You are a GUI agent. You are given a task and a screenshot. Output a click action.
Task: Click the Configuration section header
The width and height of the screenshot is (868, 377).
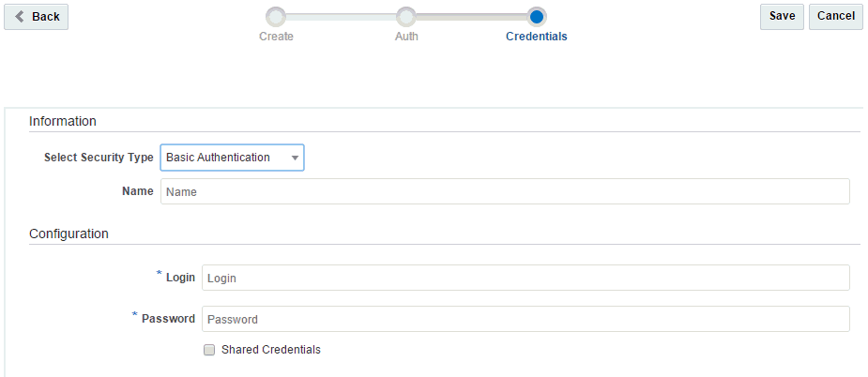tap(69, 234)
